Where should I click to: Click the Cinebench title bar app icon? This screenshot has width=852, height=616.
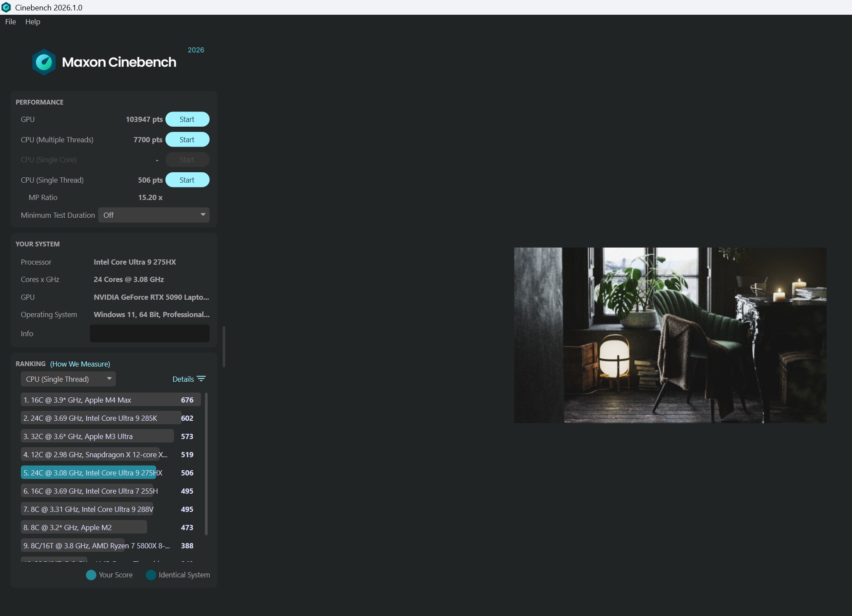[x=6, y=7]
